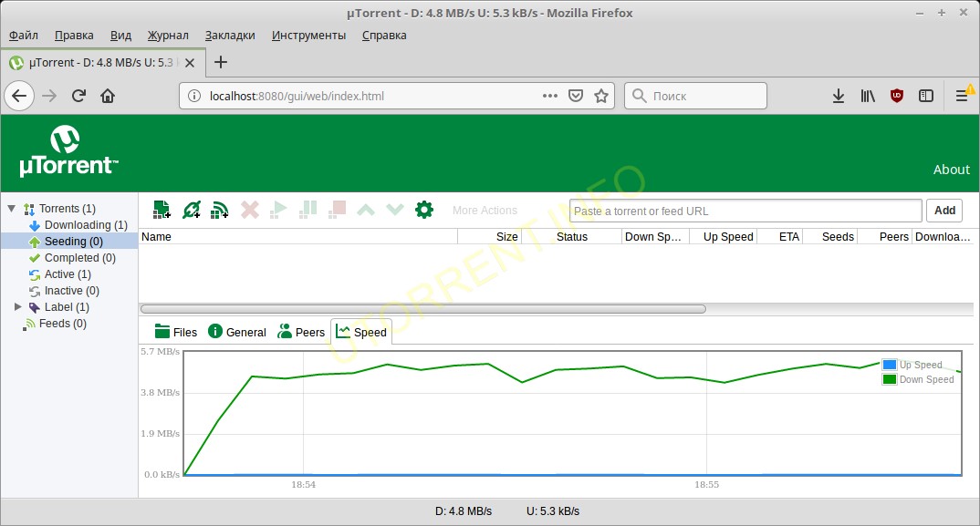Open the Инструменты menu
Image resolution: width=980 pixels, height=526 pixels.
(308, 36)
